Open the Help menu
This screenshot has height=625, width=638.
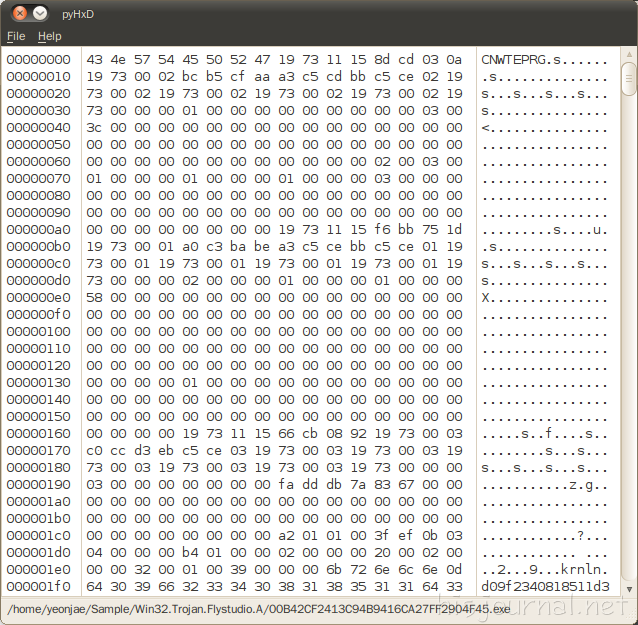click(50, 36)
